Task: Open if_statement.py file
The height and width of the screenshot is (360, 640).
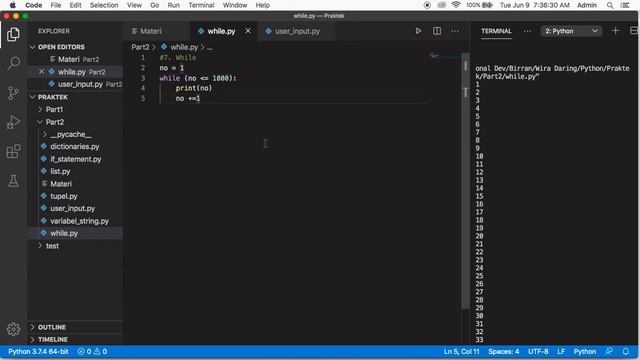Action: pos(76,159)
